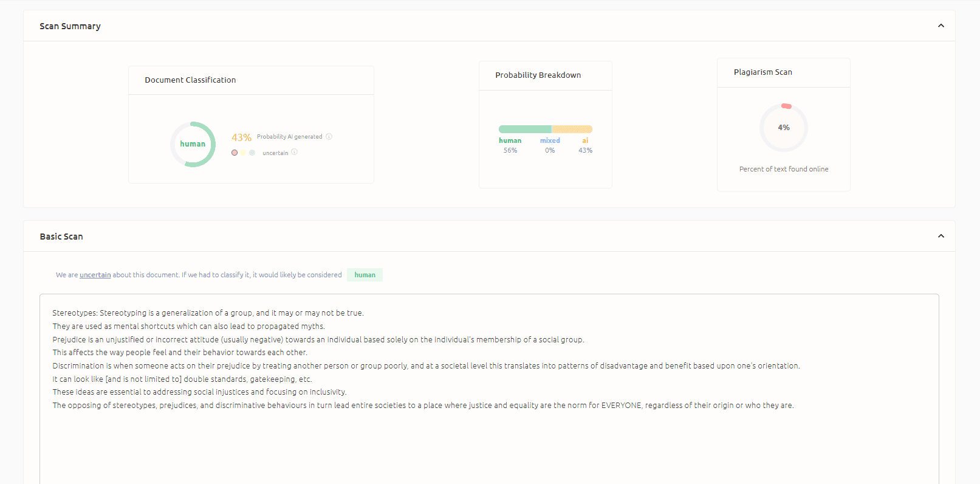This screenshot has width=980, height=484.
Task: Click the info icon beside Probability AI generated
Action: (329, 137)
